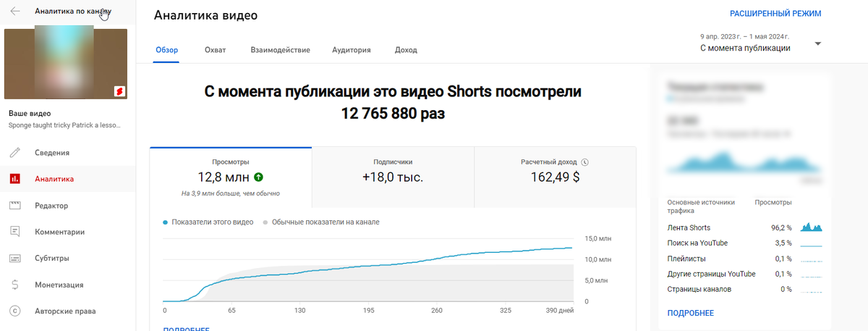Click the gray Обычные показатели на канале legend dot
The height and width of the screenshot is (331, 868).
(x=265, y=222)
